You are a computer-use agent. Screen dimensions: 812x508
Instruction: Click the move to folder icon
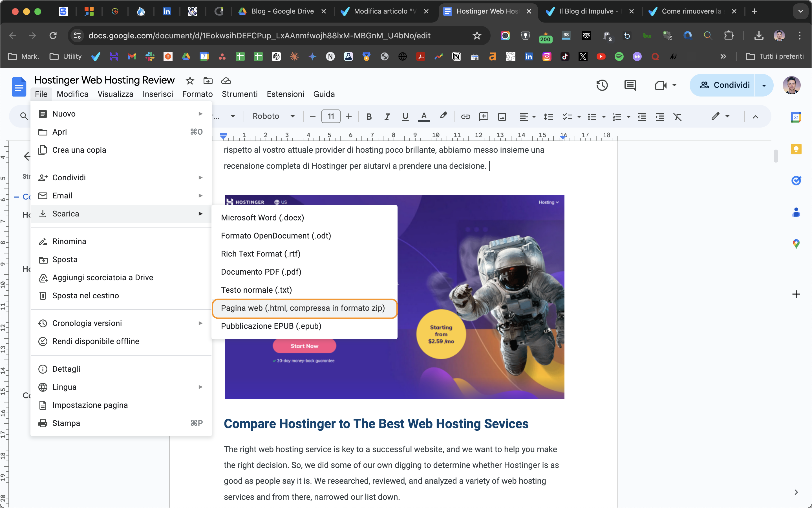tap(208, 81)
